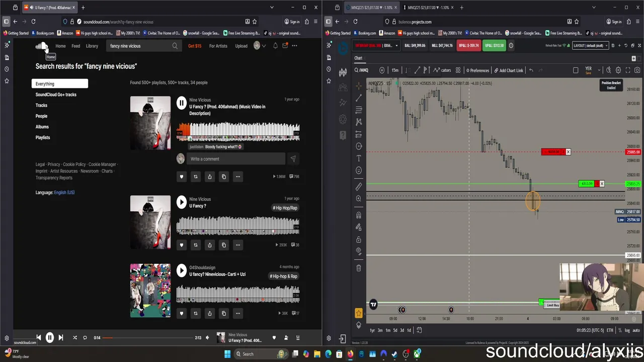This screenshot has height=362, width=644.
Task: Open /MNQ symbol search on chart
Action: tap(361, 70)
